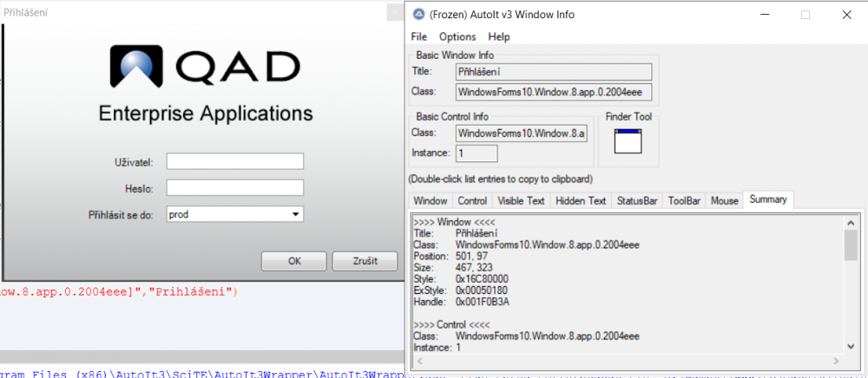Click the horizontal scrollbar right arrow
Viewport: 868px width, 378px height.
[836, 361]
